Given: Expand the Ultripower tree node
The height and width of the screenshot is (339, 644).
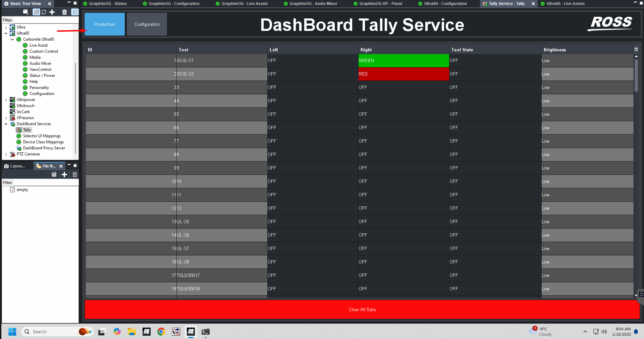Looking at the screenshot, I should [x=6, y=100].
